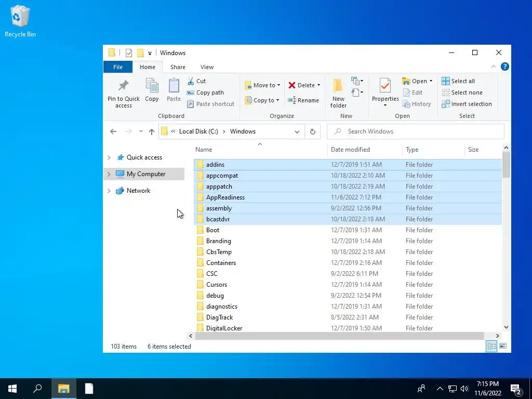Open Explorer help question mark icon
Viewport: 532px width, 399px height.
tap(505, 67)
